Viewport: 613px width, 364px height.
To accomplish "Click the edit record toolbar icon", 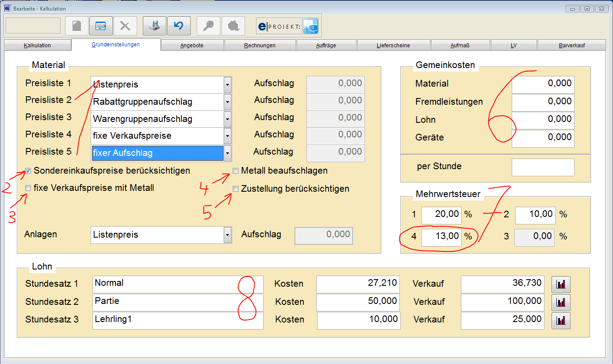I will tap(101, 26).
